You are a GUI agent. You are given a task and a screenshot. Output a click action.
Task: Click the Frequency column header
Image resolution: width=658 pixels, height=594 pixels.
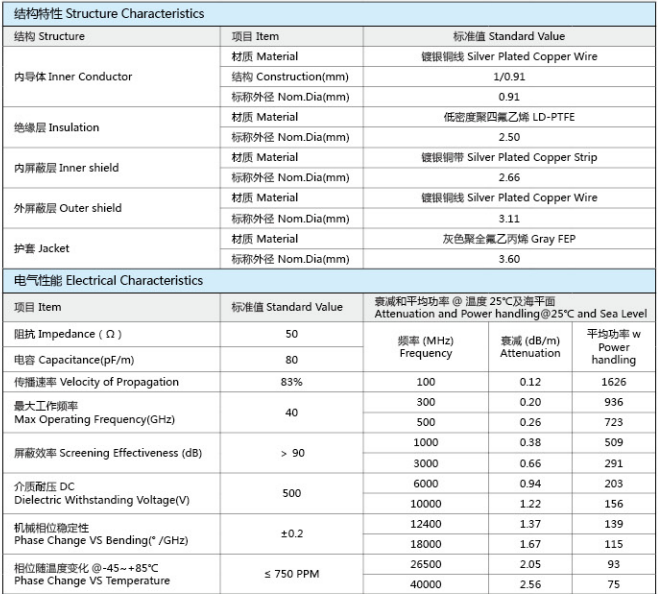(x=426, y=347)
